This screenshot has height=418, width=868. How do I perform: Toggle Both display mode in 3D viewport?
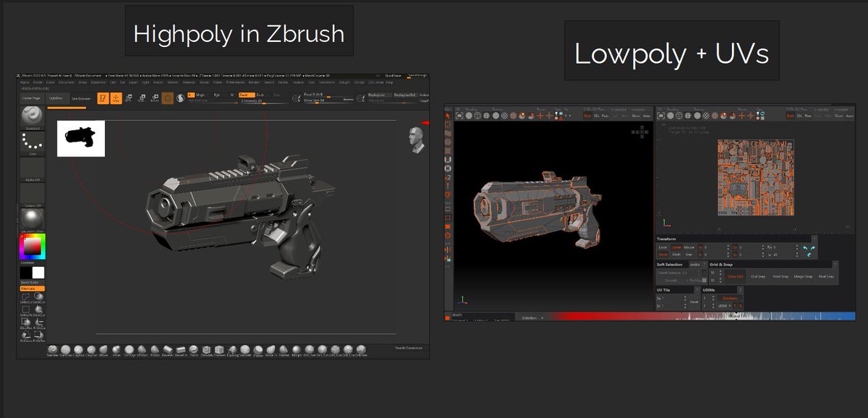pos(587,116)
